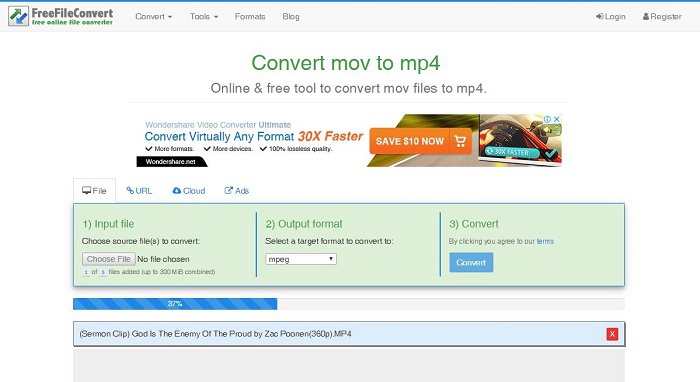Viewport: 700px width, 382px height.
Task: Go to the Formats page
Action: coord(250,17)
